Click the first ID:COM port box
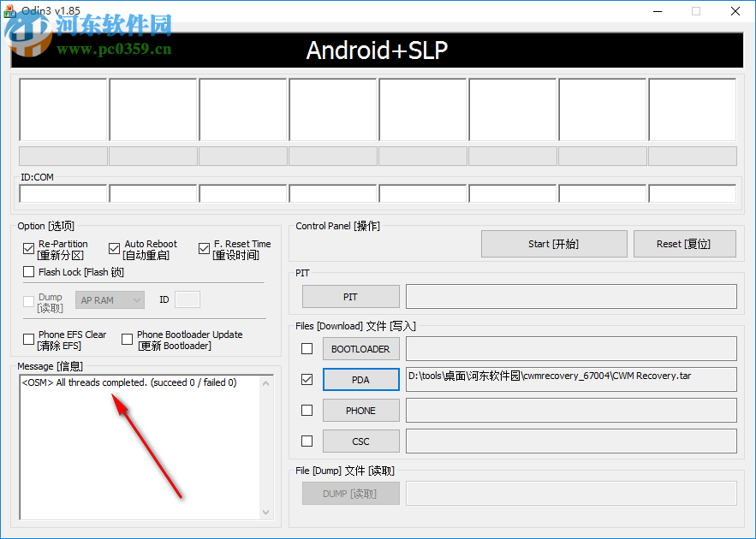Screen dimensions: 756x539 pos(63,192)
